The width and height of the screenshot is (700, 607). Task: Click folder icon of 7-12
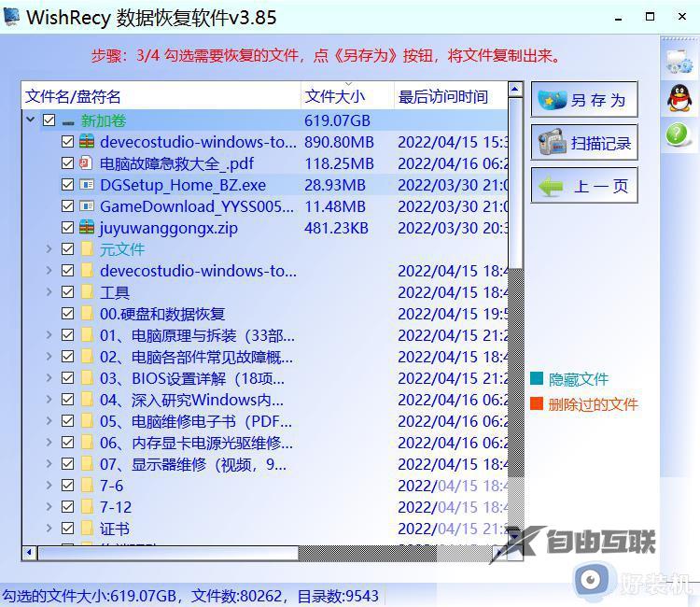(88, 506)
